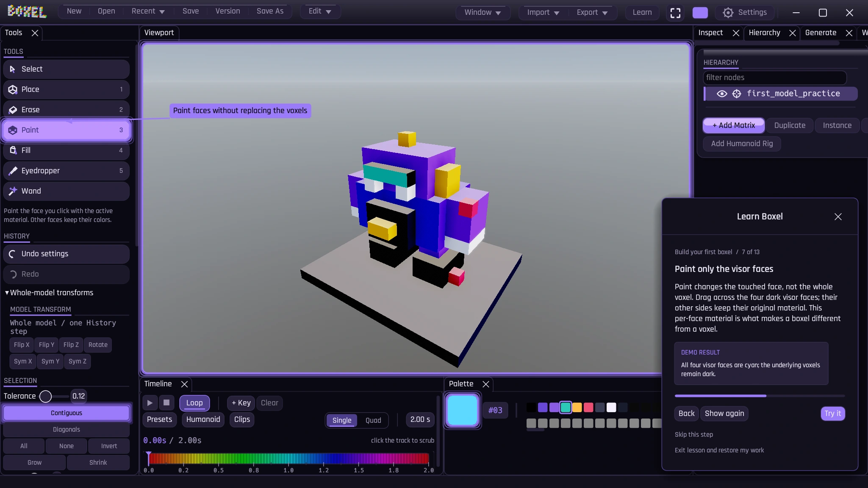Expand the Window dropdown menu
The height and width of the screenshot is (488, 868).
[x=483, y=13]
